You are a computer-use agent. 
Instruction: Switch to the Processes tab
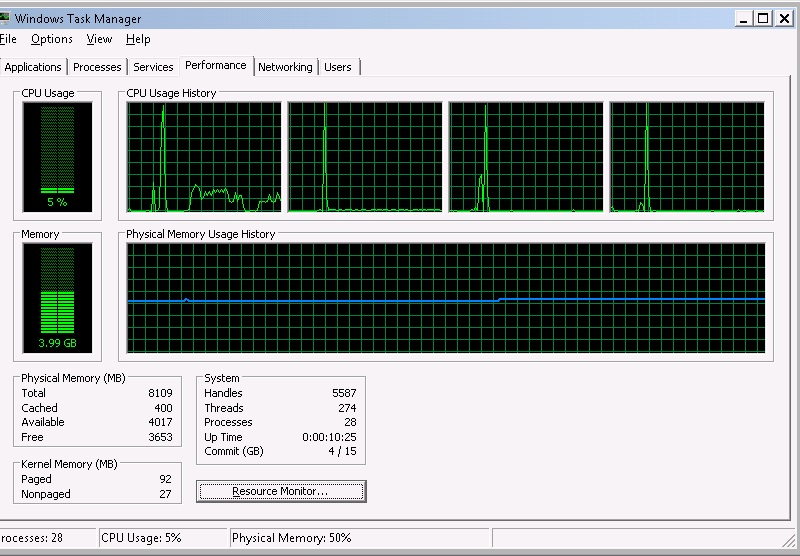pyautogui.click(x=97, y=67)
